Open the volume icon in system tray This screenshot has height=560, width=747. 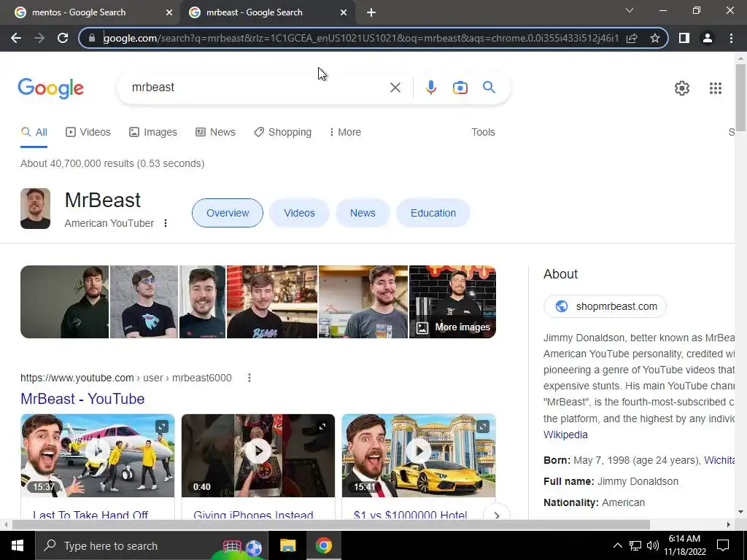(x=652, y=545)
